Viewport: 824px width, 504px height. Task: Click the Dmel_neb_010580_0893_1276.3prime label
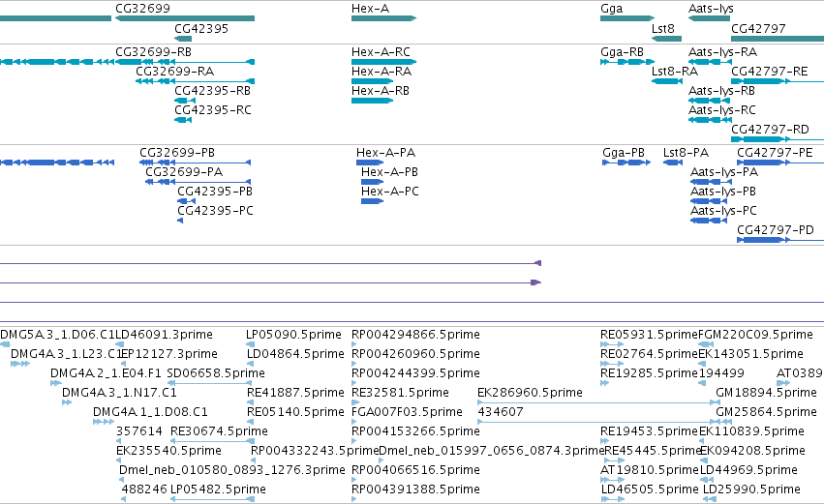tap(232, 470)
